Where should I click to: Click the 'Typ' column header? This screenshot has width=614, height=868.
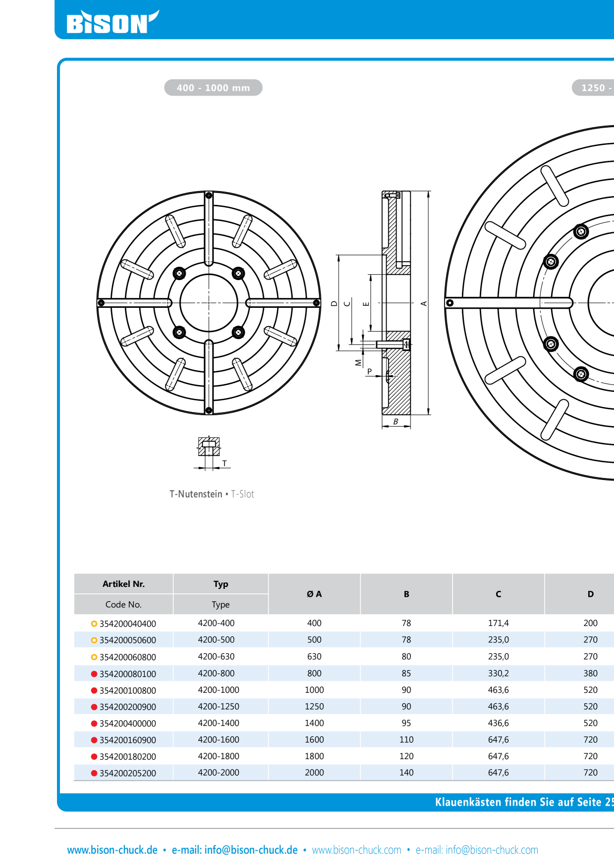(x=221, y=584)
